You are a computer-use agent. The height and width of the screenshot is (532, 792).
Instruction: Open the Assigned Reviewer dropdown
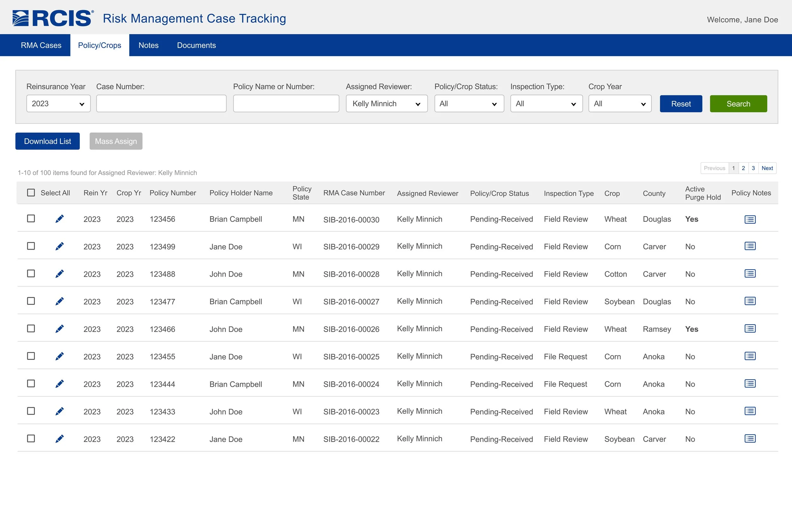click(x=386, y=104)
